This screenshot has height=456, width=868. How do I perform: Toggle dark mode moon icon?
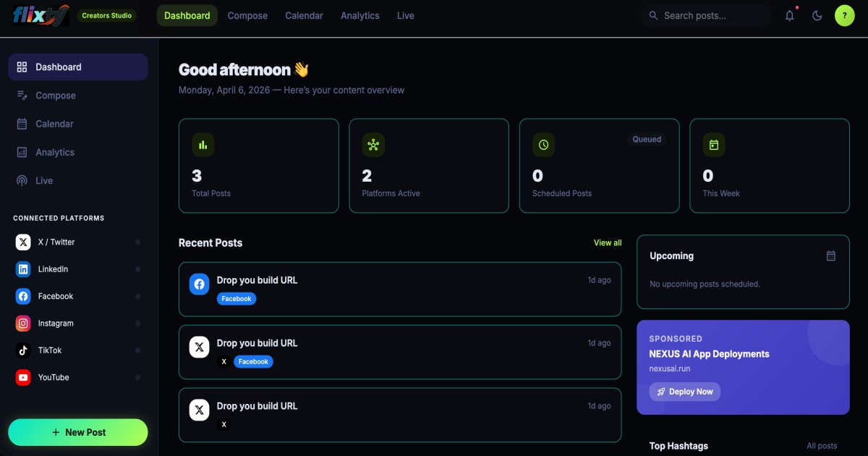(817, 15)
